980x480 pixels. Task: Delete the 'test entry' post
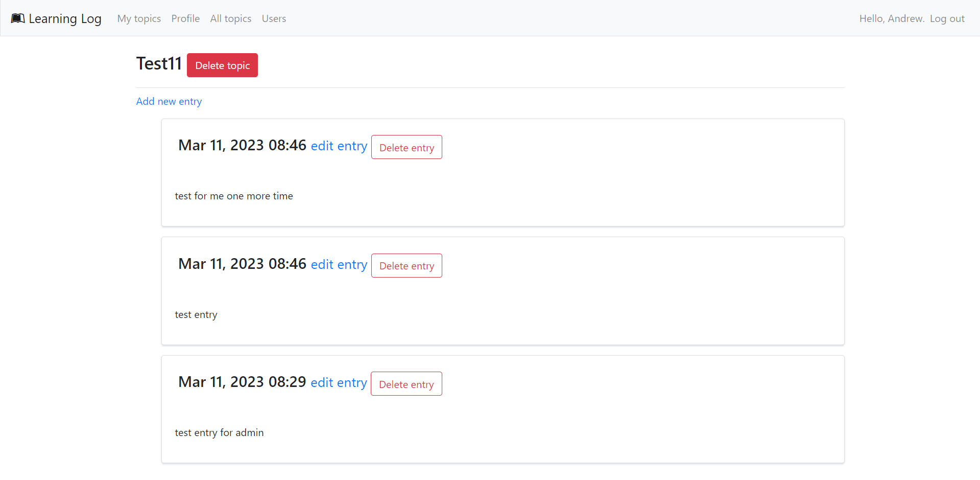(407, 265)
